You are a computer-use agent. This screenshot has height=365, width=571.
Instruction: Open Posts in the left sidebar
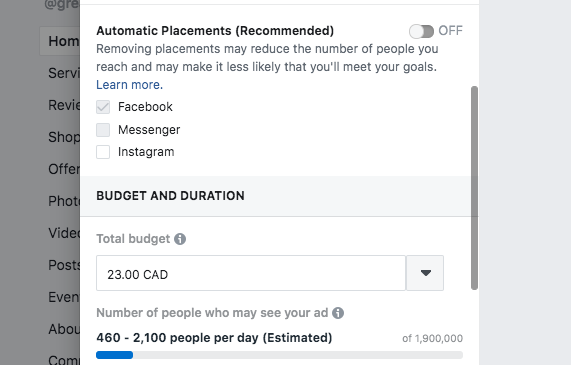[x=64, y=265]
